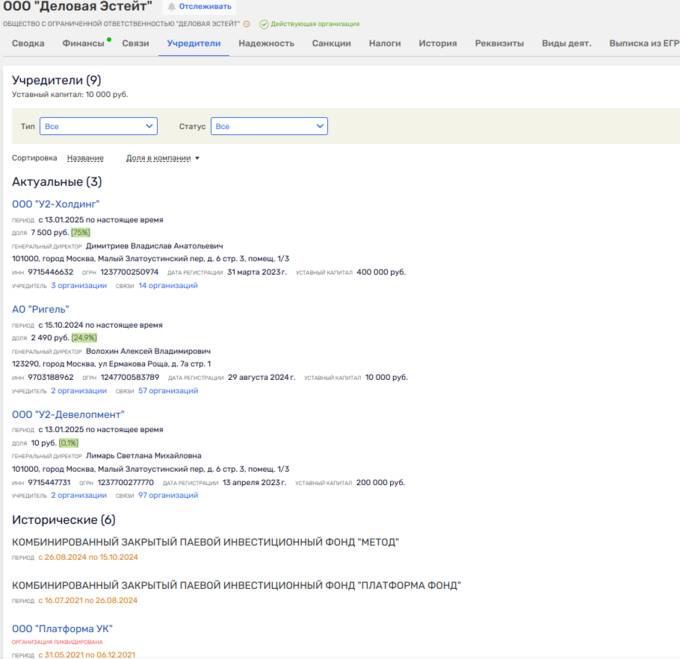Click the green dot indicator on Финансы tab
680x659 pixels.
(x=108, y=39)
